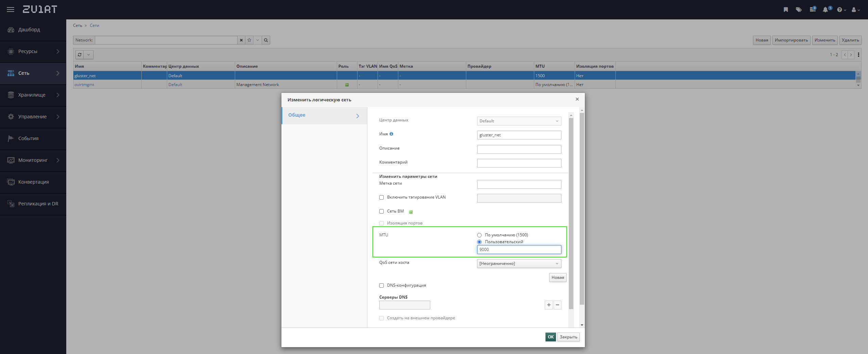Click the refresh networks icon

click(x=80, y=54)
